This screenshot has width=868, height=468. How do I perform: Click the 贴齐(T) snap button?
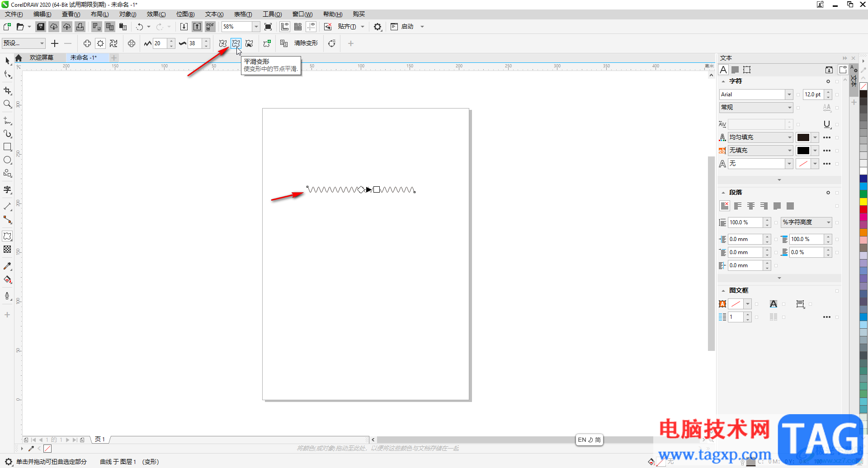pos(347,27)
